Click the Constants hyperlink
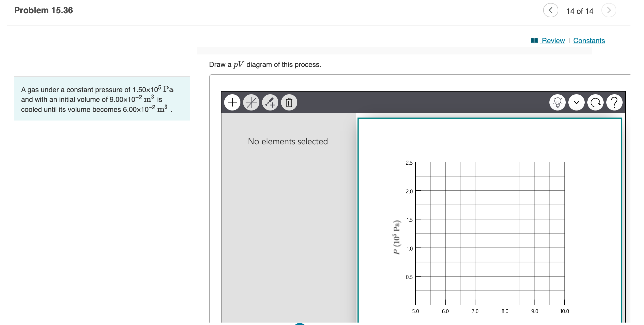The height and width of the screenshot is (325, 644). click(589, 40)
